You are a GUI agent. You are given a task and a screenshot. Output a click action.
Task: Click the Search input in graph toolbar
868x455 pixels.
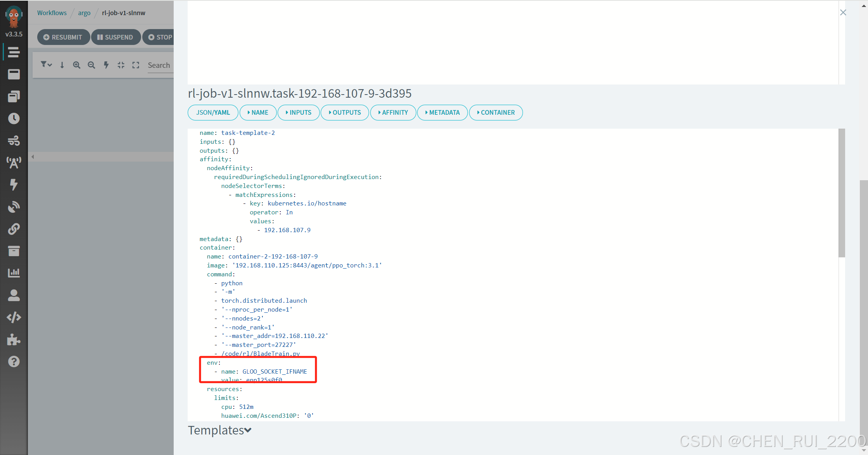[160, 65]
